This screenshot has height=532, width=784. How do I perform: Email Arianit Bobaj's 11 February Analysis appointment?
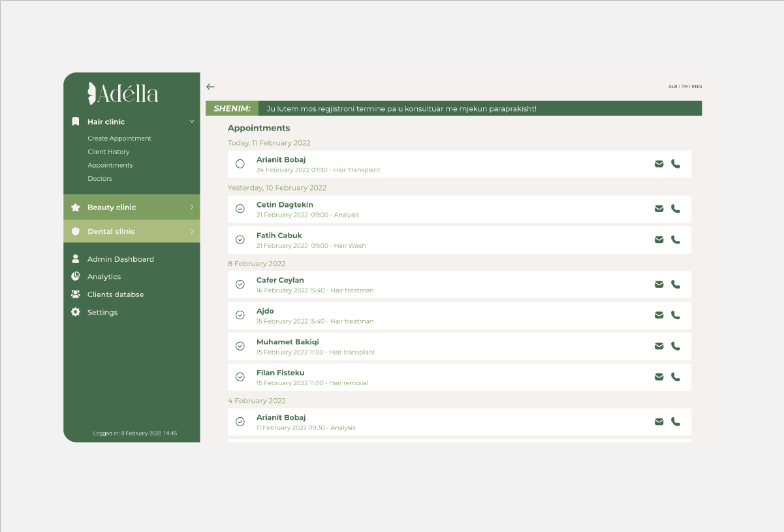click(x=659, y=422)
